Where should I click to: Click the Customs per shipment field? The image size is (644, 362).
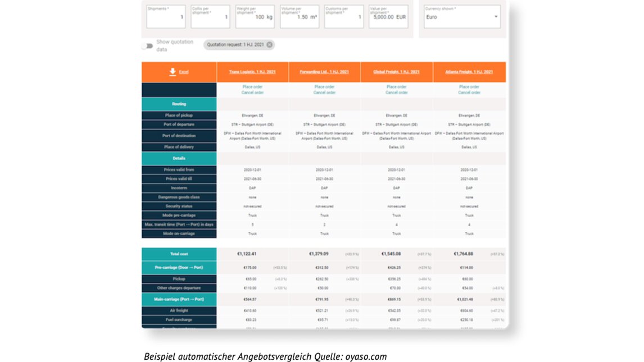[x=344, y=17]
